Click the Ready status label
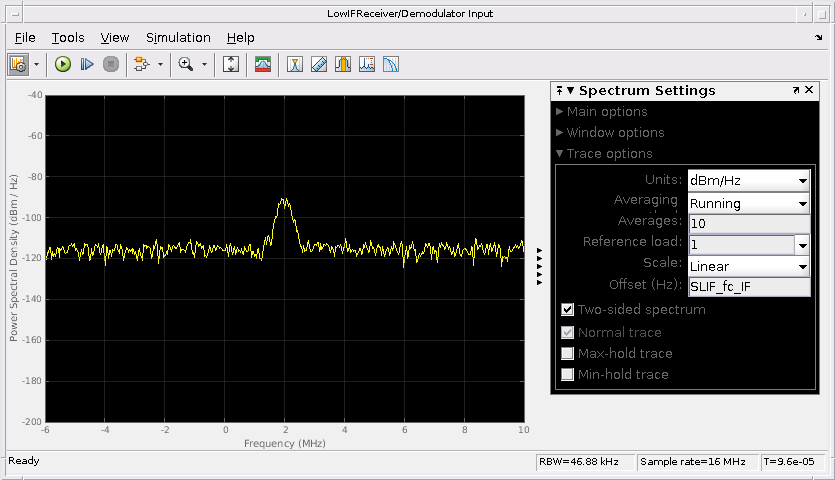 (24, 461)
